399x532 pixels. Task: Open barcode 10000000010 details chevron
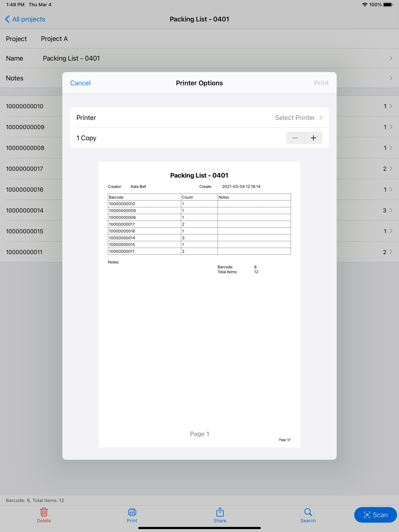click(x=391, y=106)
